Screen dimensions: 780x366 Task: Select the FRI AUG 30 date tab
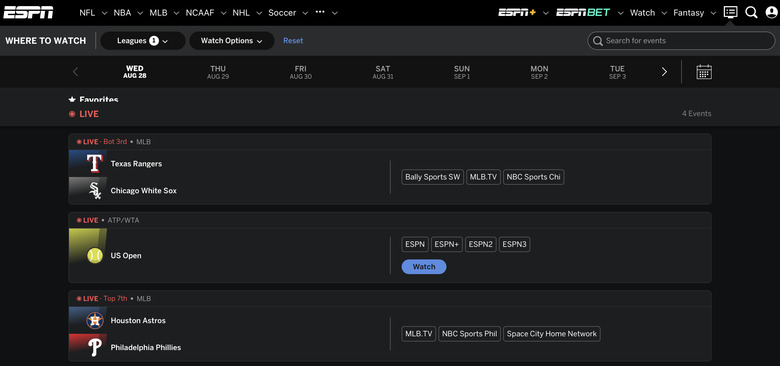(x=300, y=72)
